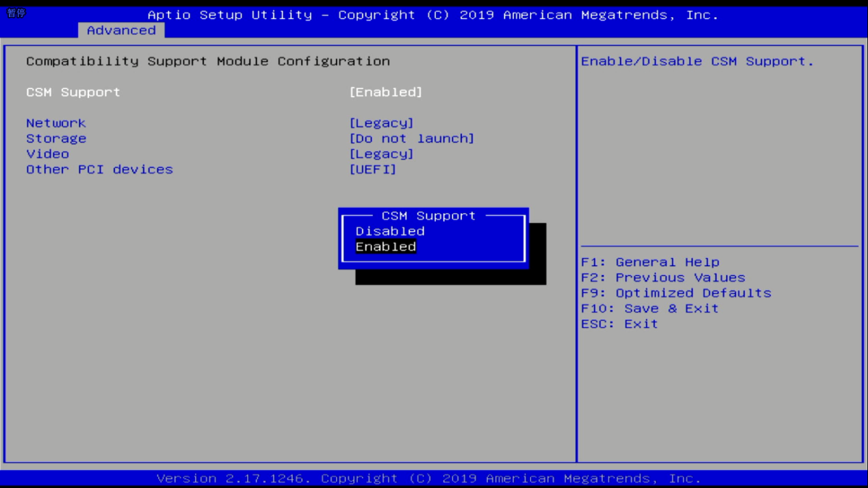The height and width of the screenshot is (488, 868).
Task: Select the Network option row
Action: point(56,123)
